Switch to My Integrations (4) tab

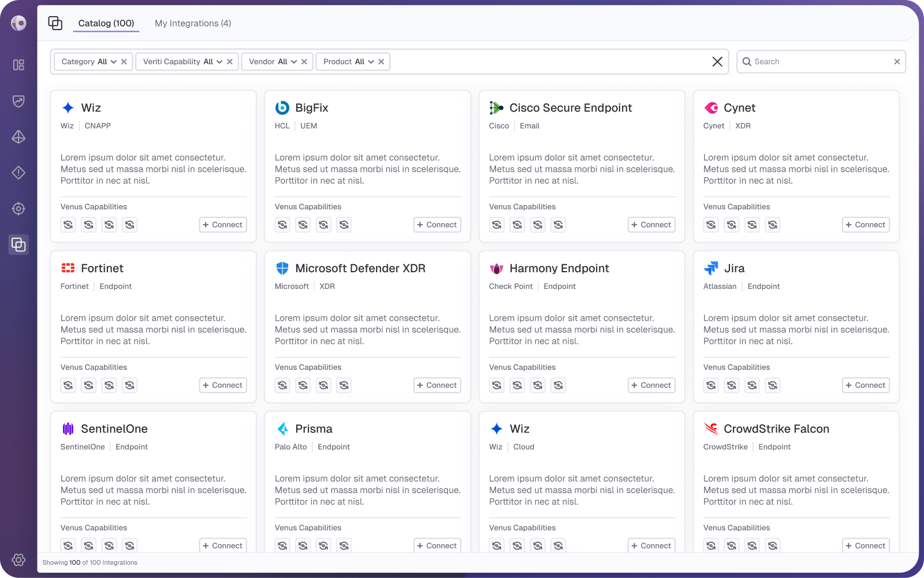[193, 23]
